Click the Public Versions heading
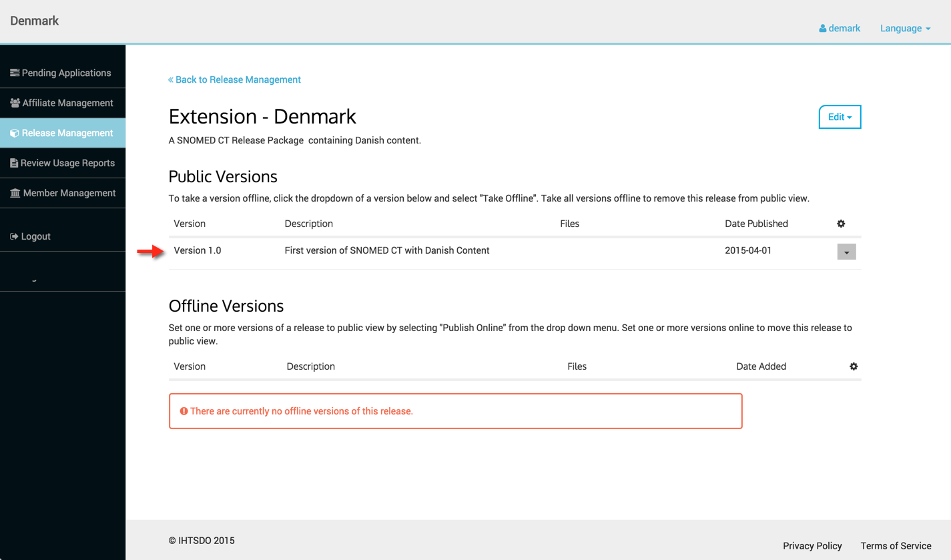The height and width of the screenshot is (560, 951). coord(223,177)
